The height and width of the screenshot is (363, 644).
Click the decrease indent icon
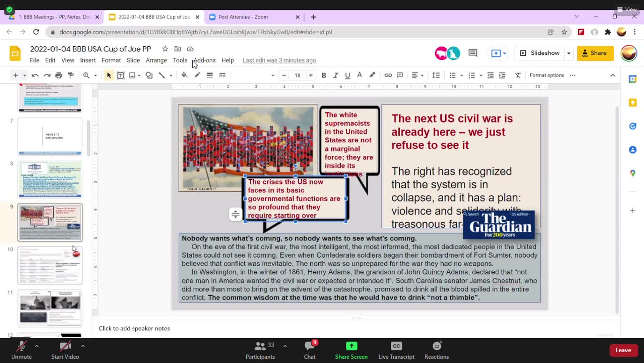pos(490,75)
